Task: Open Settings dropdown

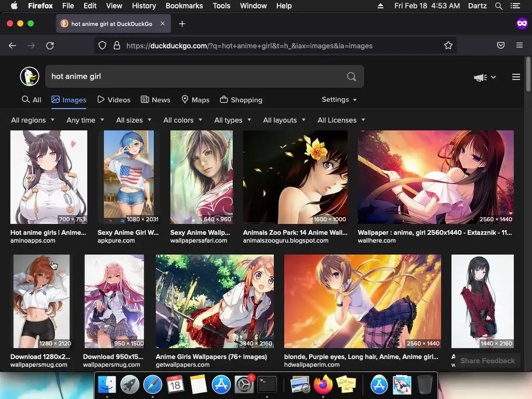Action: (339, 99)
